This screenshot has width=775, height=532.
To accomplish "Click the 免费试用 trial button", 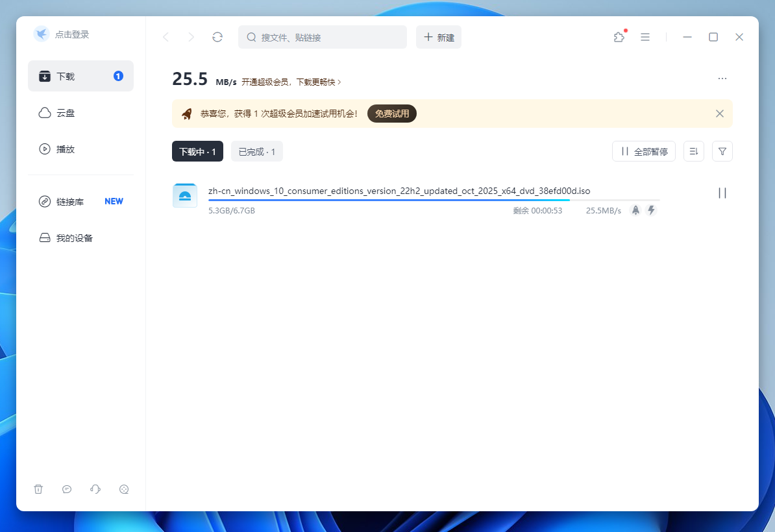I will (x=392, y=114).
